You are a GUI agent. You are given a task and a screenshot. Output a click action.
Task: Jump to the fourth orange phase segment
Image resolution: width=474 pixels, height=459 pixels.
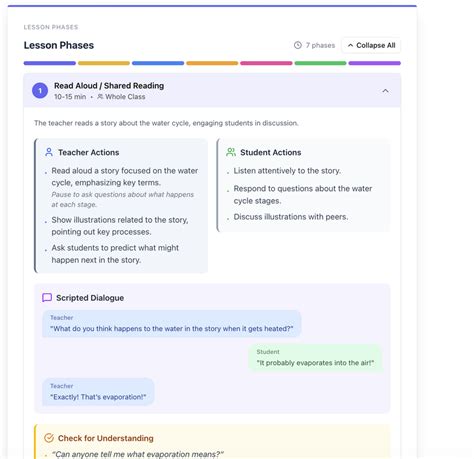[212, 63]
